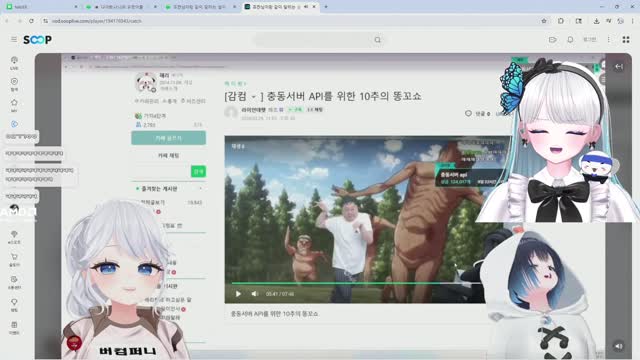This screenshot has width=640, height=360.
Task: Open the browser downloads icon
Action: coord(596,21)
